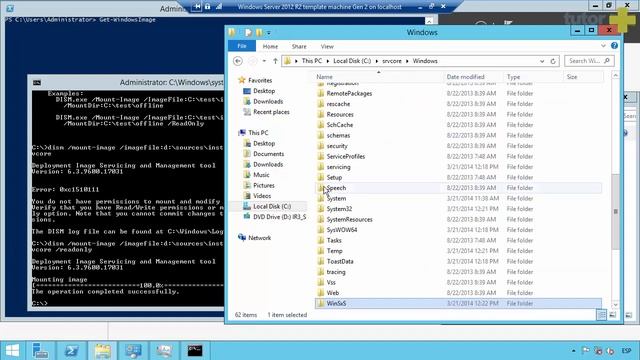Click Local Disk (C:) breadcrumb segment
This screenshot has height=360, width=640.
[x=352, y=61]
